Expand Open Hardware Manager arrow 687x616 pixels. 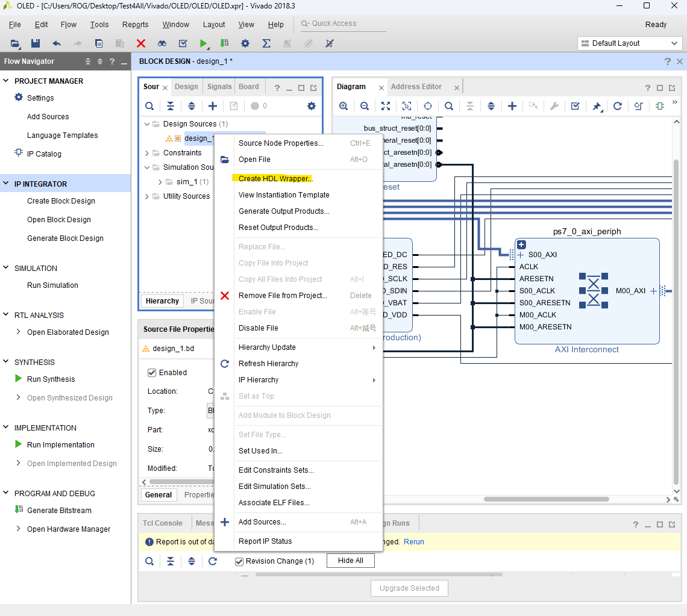[x=18, y=529]
